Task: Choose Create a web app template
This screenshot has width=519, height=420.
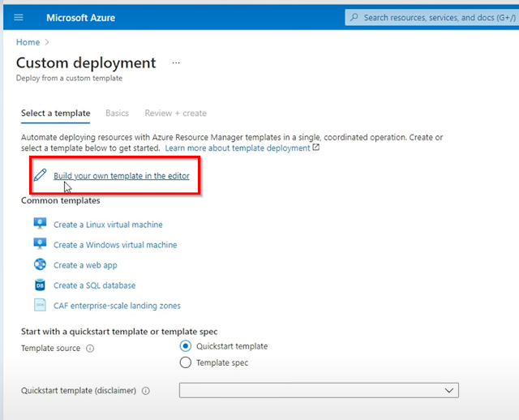Action: [85, 265]
